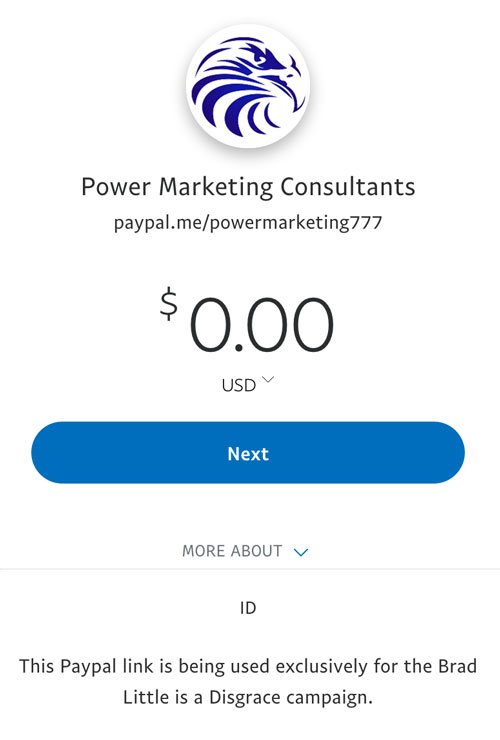Select the Power Marketing Consultants name
The height and width of the screenshot is (740, 500).
click(248, 187)
